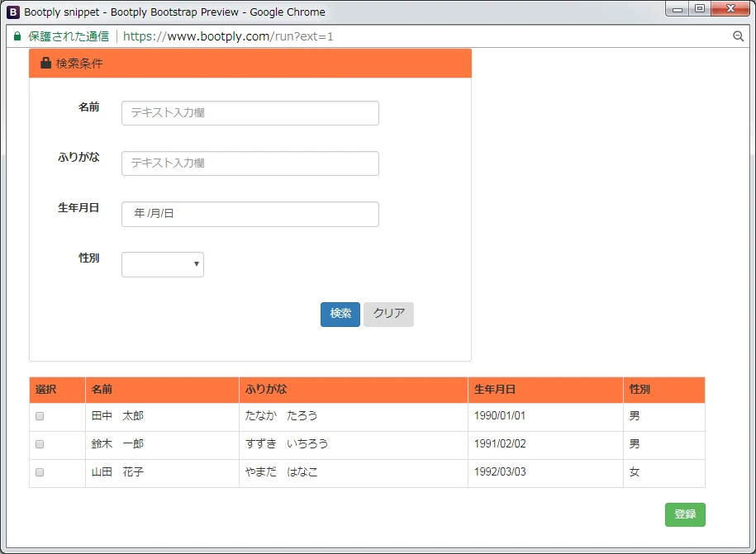Click the green secure padlock in address bar
This screenshot has width=756, height=554.
[17, 36]
